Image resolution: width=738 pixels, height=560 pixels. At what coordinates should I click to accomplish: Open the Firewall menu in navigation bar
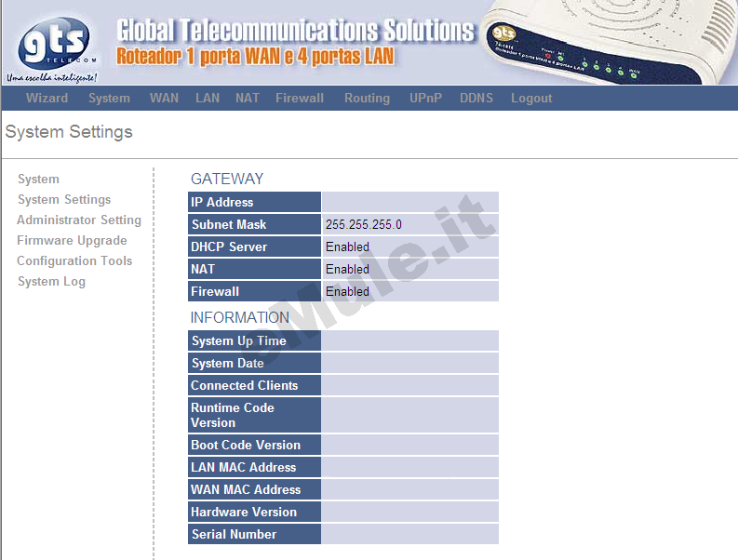[x=300, y=98]
